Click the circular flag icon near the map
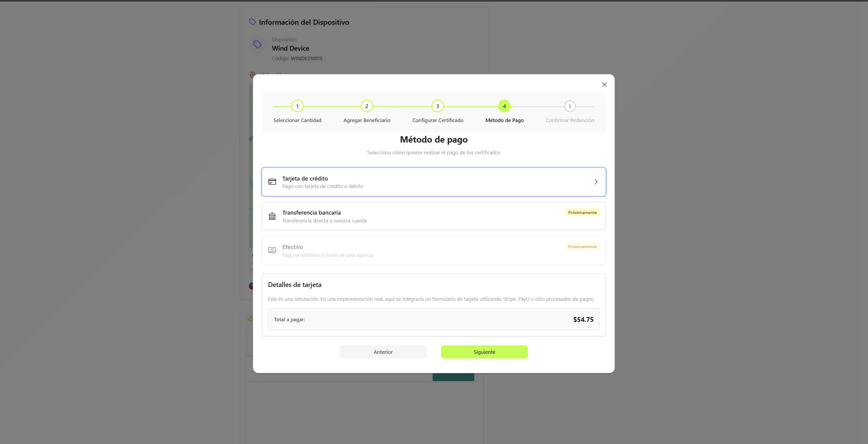The height and width of the screenshot is (444, 868). coord(251,286)
